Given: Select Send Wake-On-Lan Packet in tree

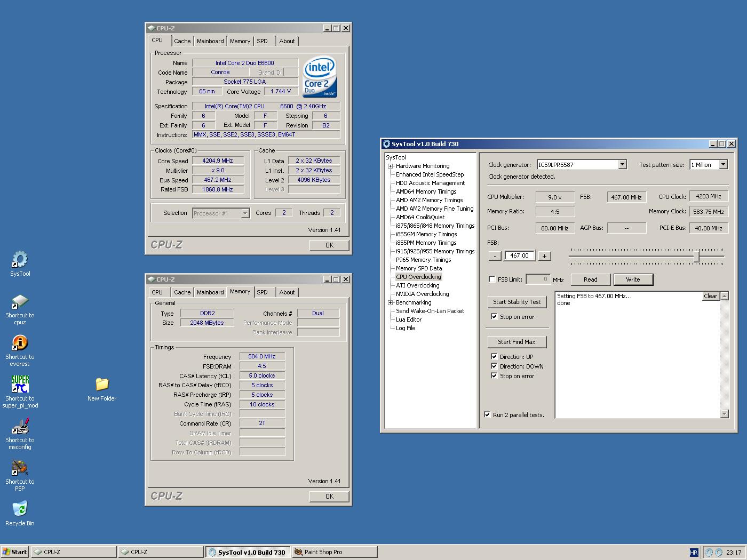Looking at the screenshot, I should 430,311.
